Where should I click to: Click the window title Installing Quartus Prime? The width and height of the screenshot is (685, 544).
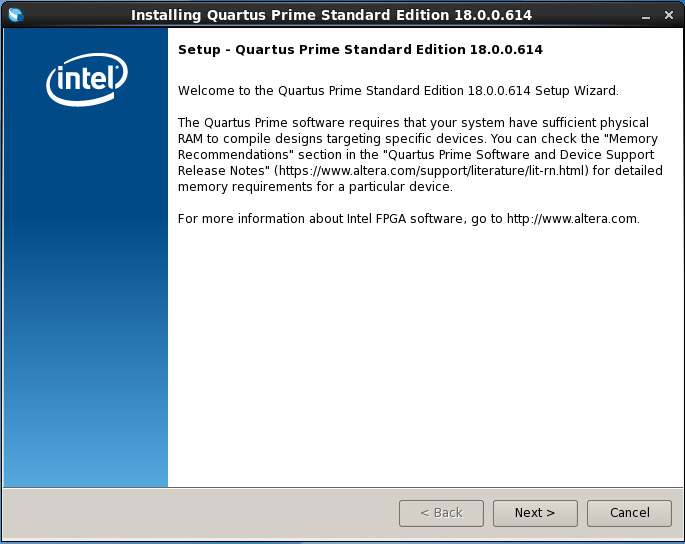(x=331, y=15)
